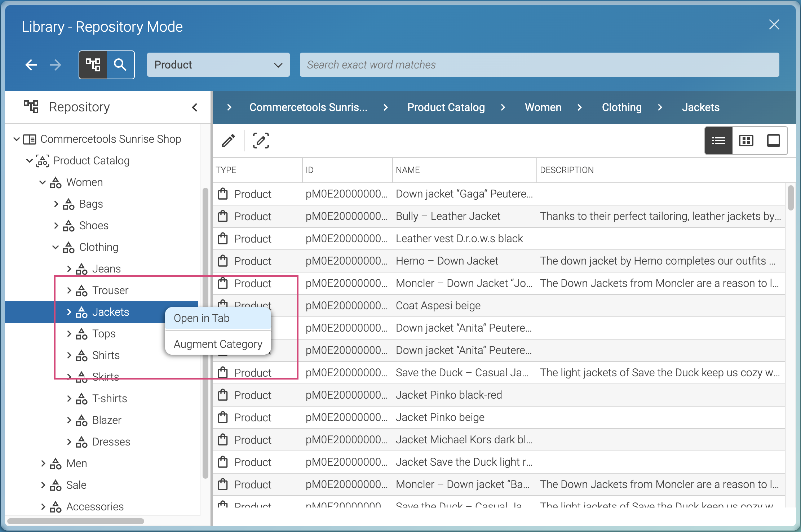Screen dimensions: 801x532
Task: Expand the Men category
Action: pos(43,464)
